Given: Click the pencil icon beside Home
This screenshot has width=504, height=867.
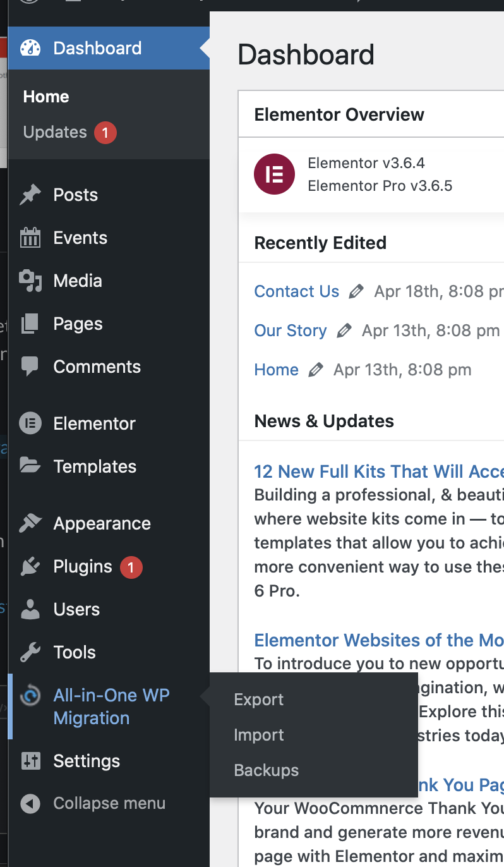Looking at the screenshot, I should click(315, 370).
